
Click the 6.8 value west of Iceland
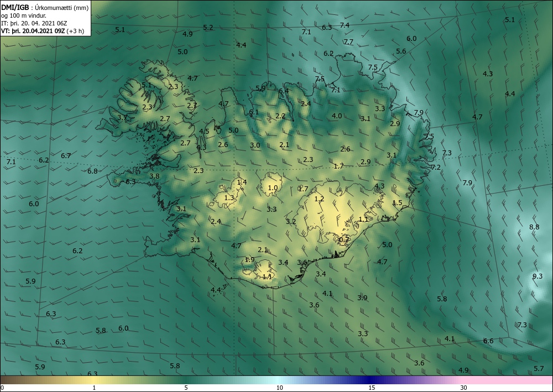92,171
